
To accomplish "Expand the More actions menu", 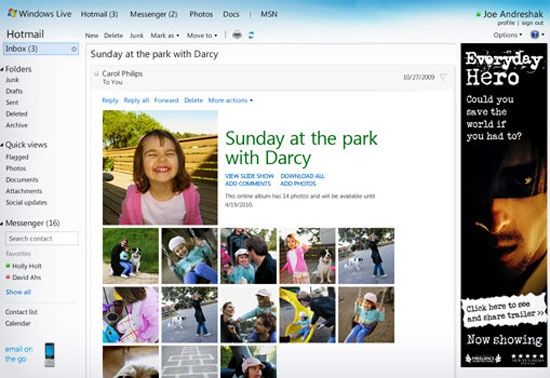I will pos(230,100).
